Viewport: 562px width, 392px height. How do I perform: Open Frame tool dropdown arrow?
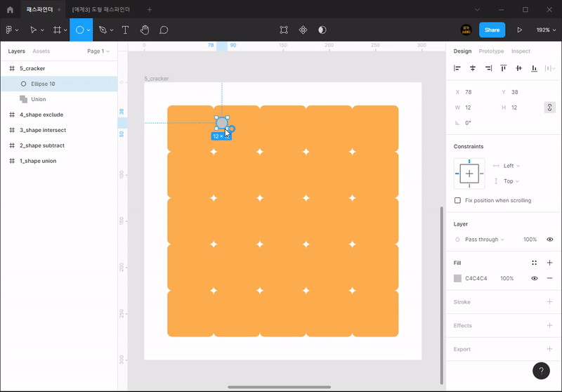[65, 30]
